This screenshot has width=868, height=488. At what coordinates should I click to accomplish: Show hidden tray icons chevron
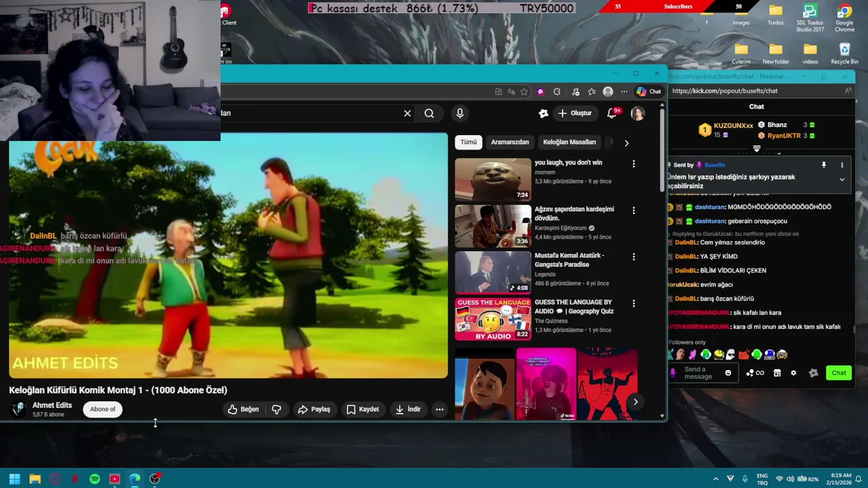[x=715, y=479]
